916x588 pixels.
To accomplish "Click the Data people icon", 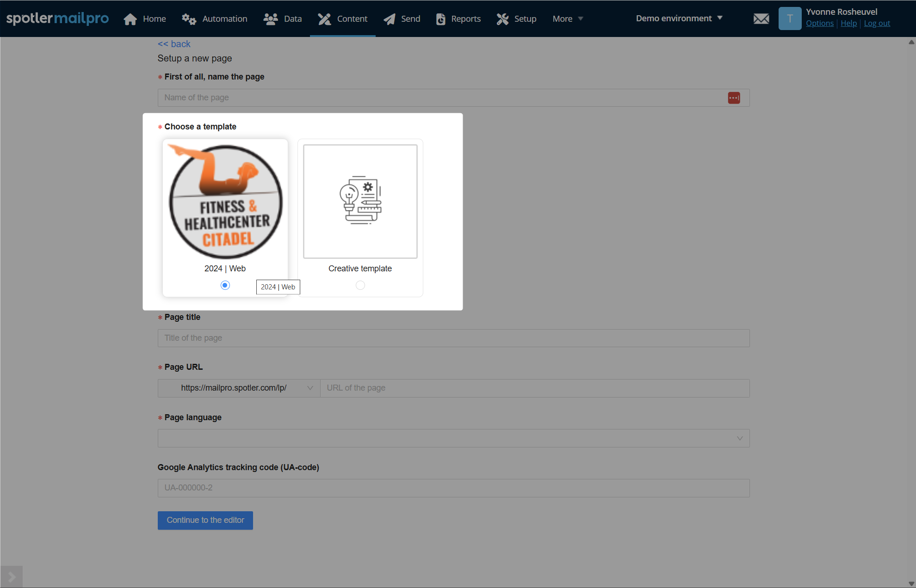I will [x=271, y=19].
